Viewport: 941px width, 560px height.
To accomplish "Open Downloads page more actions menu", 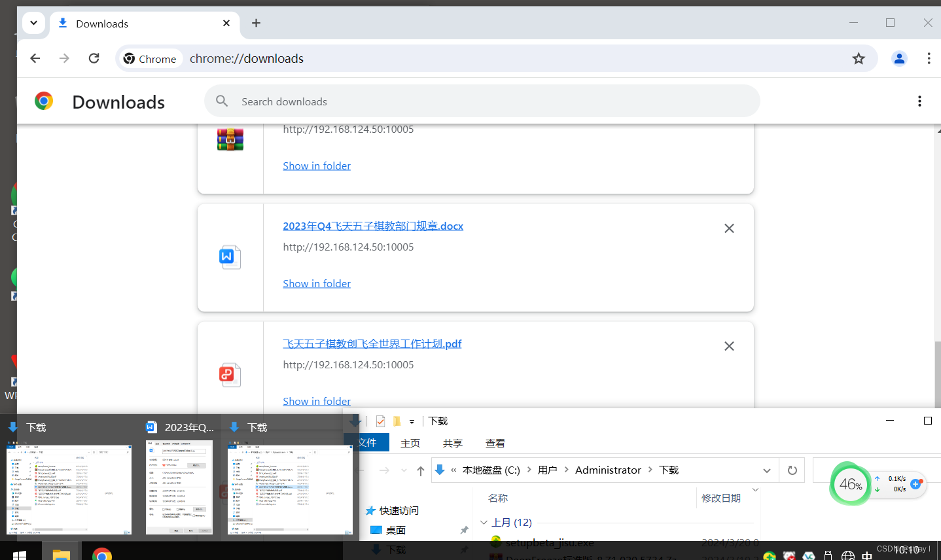I will pyautogui.click(x=919, y=101).
